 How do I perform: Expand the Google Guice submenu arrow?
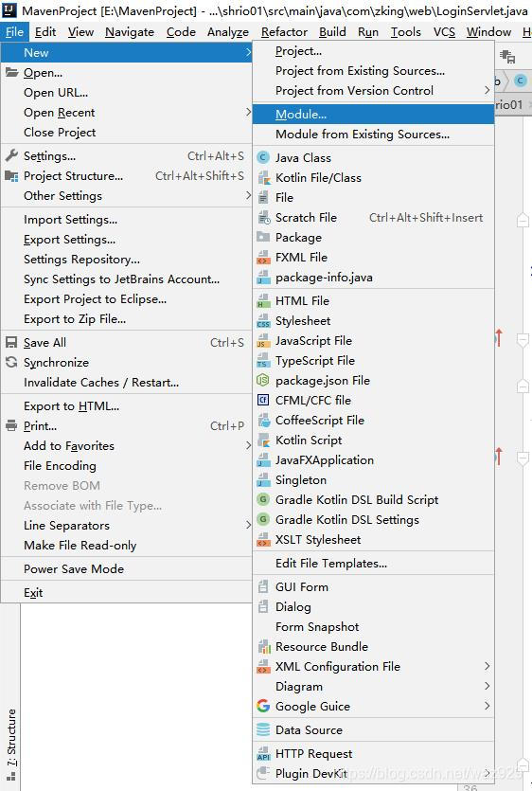487,706
